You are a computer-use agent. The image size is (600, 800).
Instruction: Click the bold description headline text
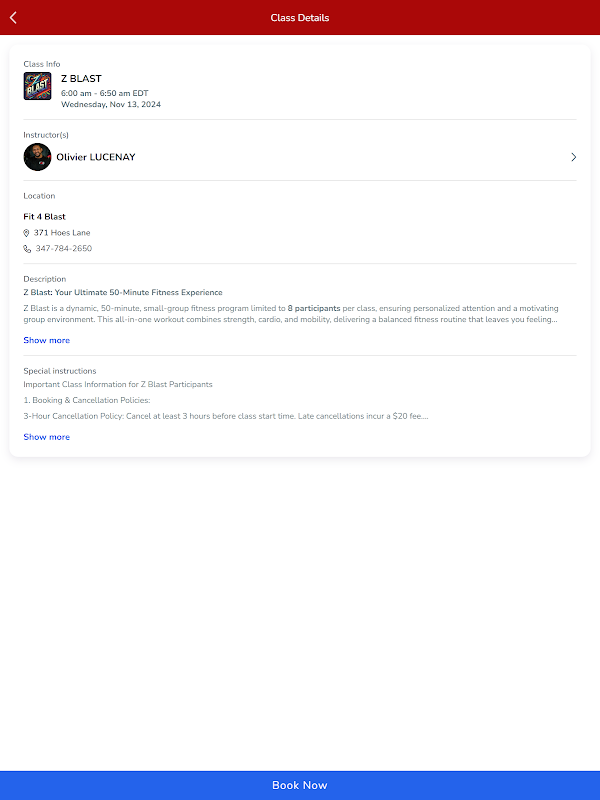tap(123, 292)
